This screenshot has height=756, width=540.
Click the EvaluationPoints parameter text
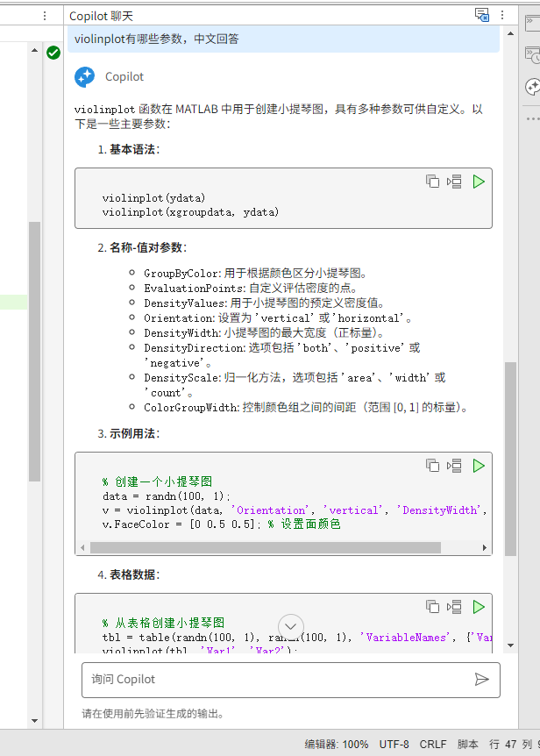[195, 289]
